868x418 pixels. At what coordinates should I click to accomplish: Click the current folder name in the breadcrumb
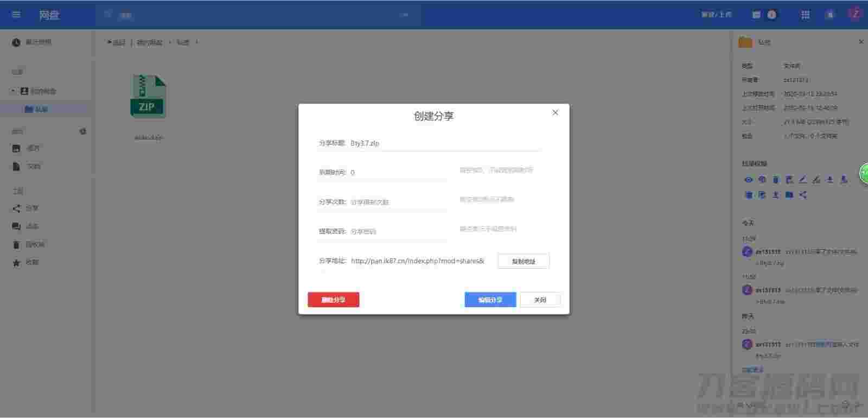(x=183, y=42)
